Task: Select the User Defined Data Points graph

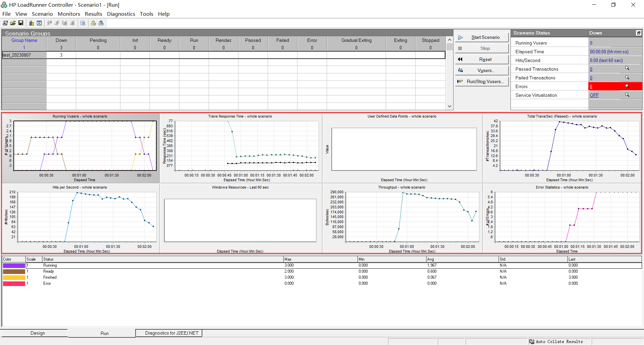Action: [402, 148]
